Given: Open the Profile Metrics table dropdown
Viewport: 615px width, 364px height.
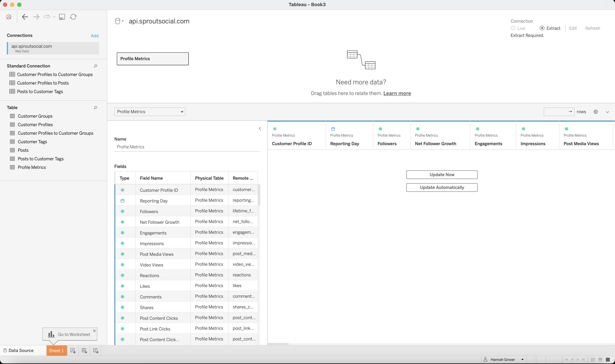Looking at the screenshot, I should pyautogui.click(x=150, y=112).
